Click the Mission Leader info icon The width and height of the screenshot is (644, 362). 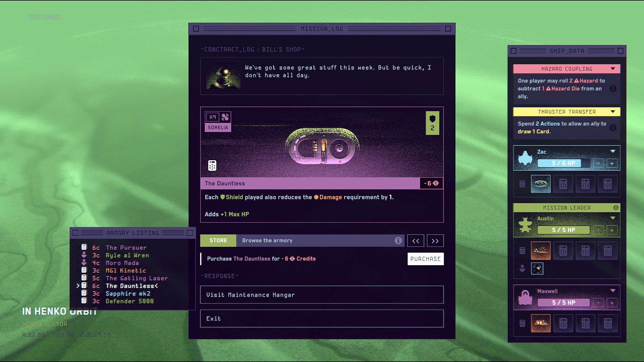point(616,208)
